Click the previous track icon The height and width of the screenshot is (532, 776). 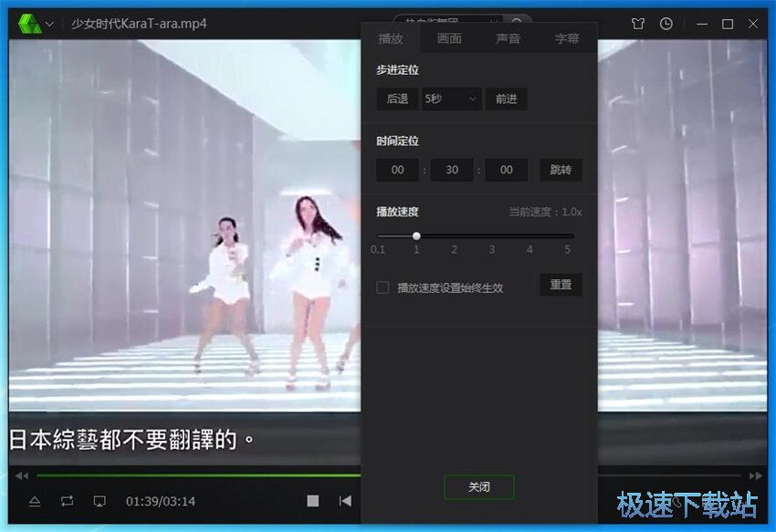(x=345, y=501)
